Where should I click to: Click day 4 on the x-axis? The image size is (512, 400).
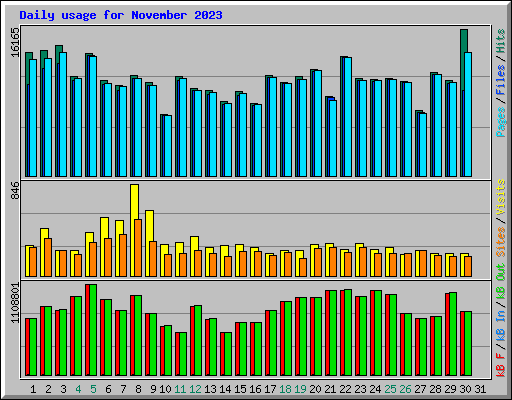coord(78,389)
